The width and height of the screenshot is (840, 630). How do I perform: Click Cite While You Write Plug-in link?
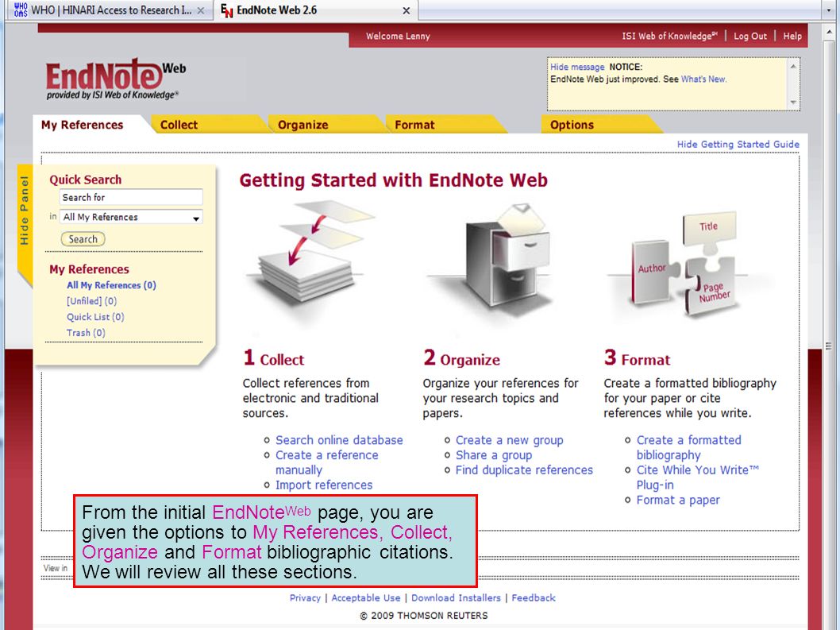pos(698,477)
